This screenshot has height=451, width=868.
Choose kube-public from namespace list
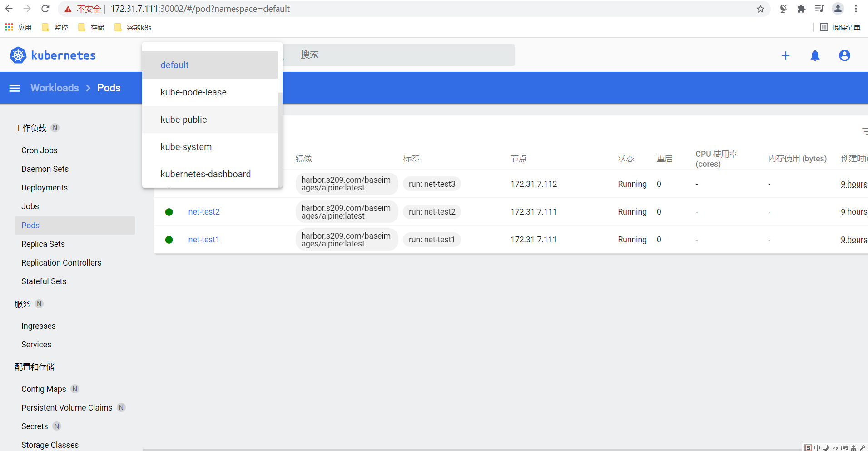[x=210, y=120]
